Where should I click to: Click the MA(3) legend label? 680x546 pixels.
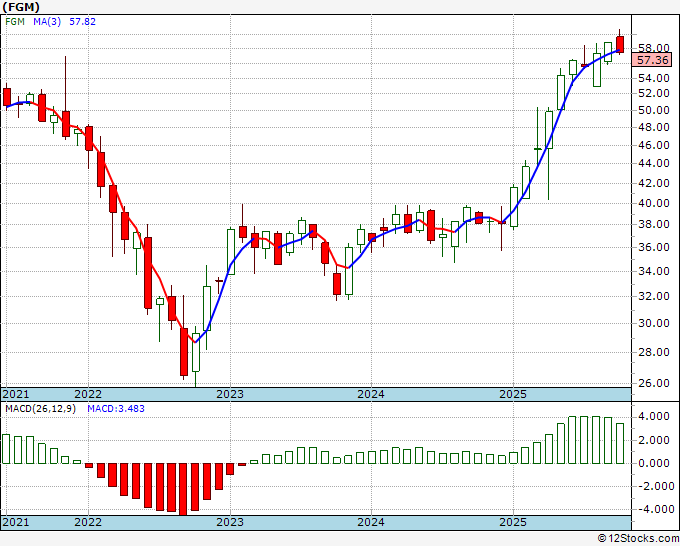(x=47, y=21)
